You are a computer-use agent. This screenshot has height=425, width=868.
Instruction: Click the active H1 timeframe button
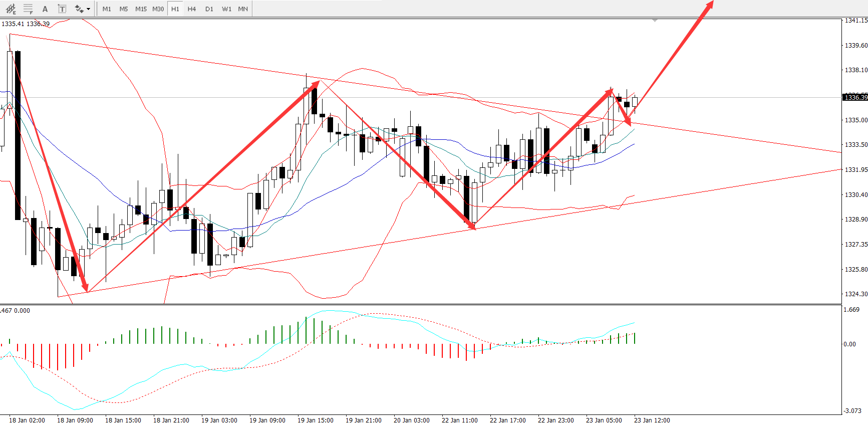click(x=175, y=9)
